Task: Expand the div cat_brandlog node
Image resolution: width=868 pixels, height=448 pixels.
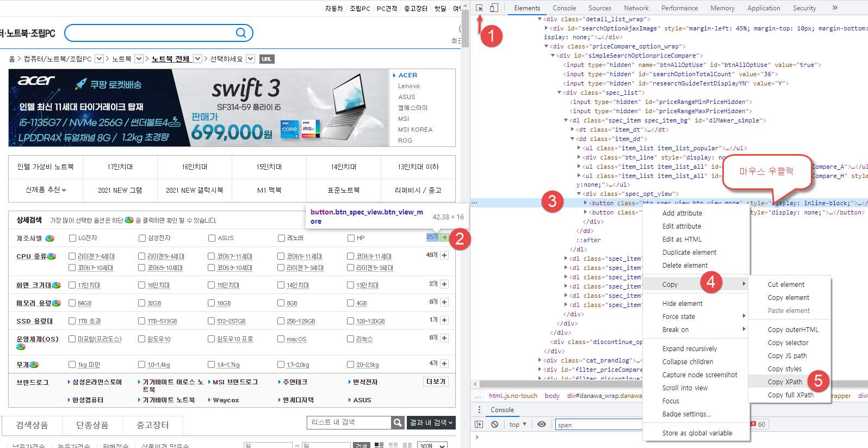Action: [540, 360]
